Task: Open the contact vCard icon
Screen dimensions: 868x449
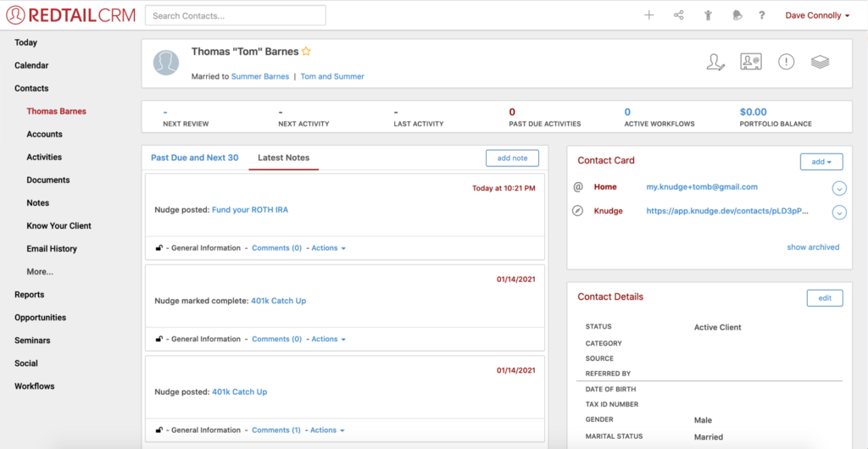Action: click(751, 62)
